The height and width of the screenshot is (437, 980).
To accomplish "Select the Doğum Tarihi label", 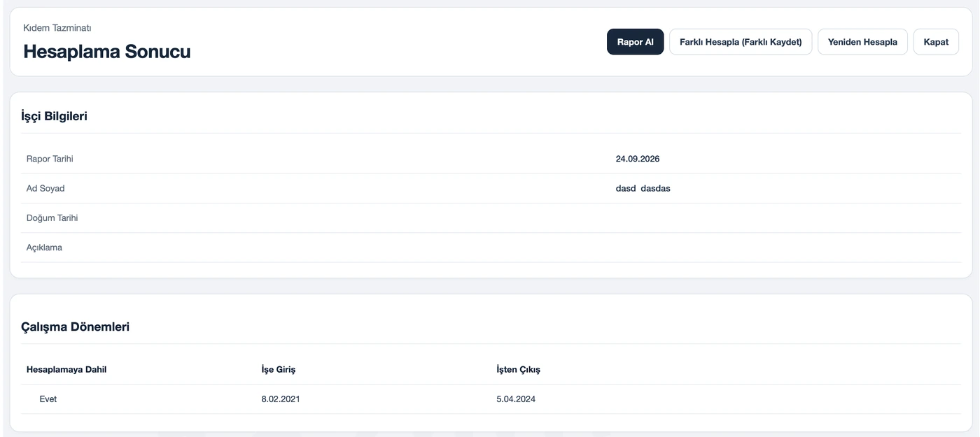I will (52, 218).
